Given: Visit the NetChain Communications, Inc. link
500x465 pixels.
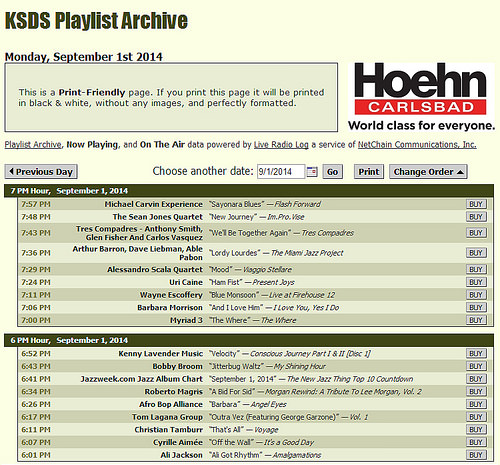Looking at the screenshot, I should tap(417, 145).
